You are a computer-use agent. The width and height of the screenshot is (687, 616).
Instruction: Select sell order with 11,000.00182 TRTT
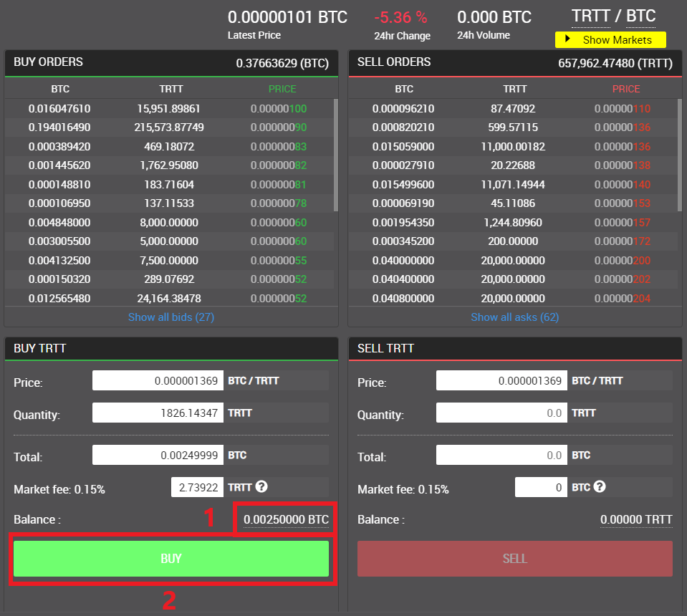coord(513,147)
